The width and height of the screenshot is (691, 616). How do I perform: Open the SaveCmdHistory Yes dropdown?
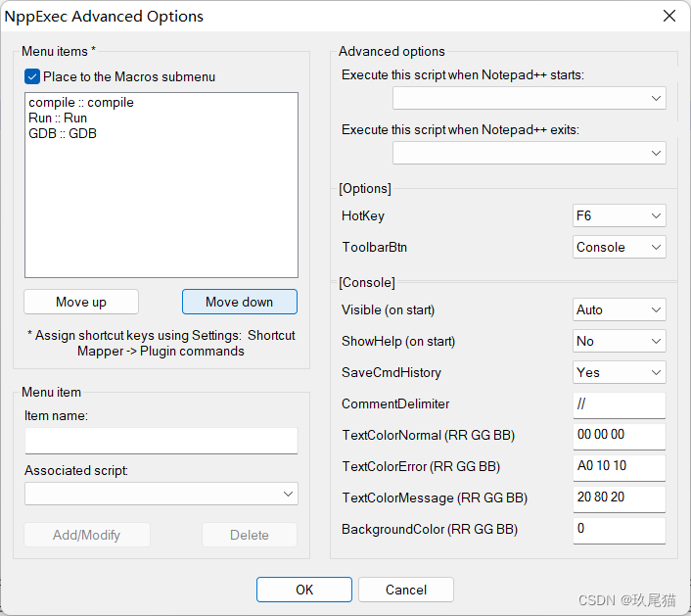pos(620,372)
